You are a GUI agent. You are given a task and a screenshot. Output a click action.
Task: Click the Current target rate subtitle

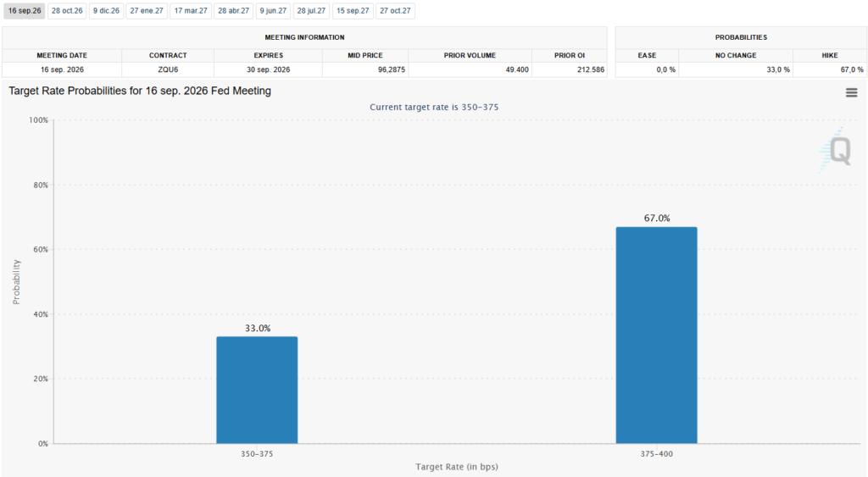[434, 108]
